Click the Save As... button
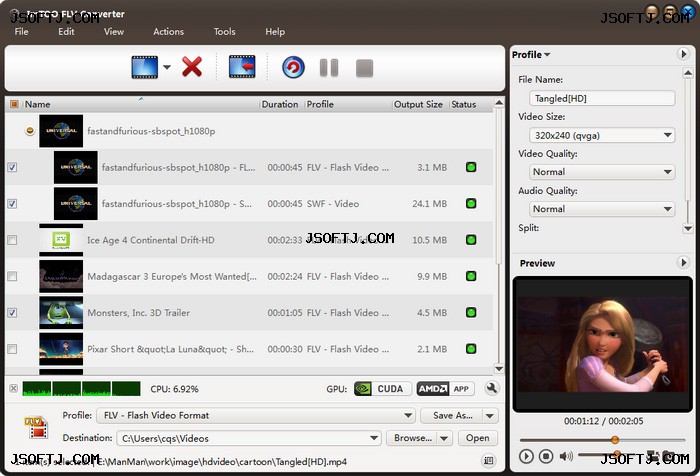Screen dimensions: 700x476 tap(452, 416)
